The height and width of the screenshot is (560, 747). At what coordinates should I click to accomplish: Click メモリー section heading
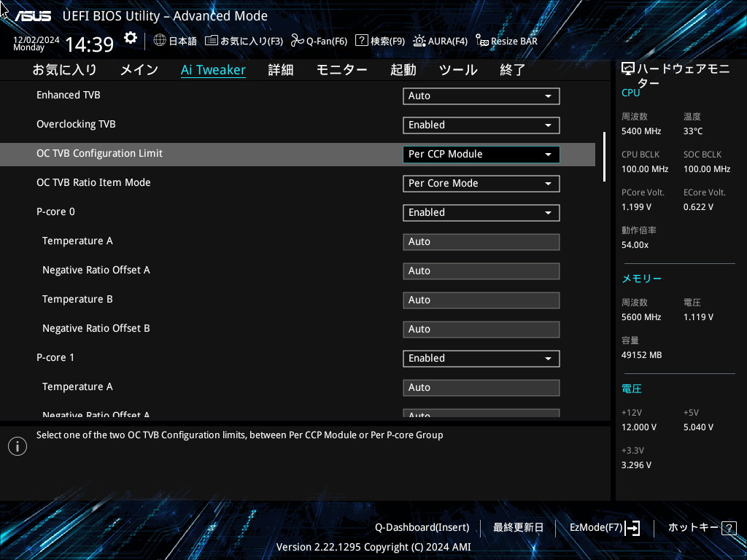642,279
